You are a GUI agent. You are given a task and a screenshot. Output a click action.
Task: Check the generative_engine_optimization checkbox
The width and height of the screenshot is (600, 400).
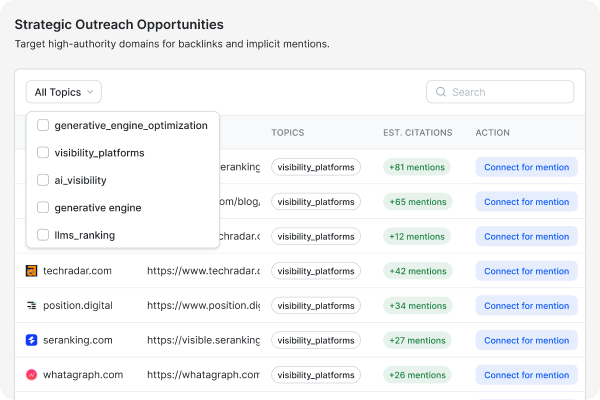click(43, 125)
